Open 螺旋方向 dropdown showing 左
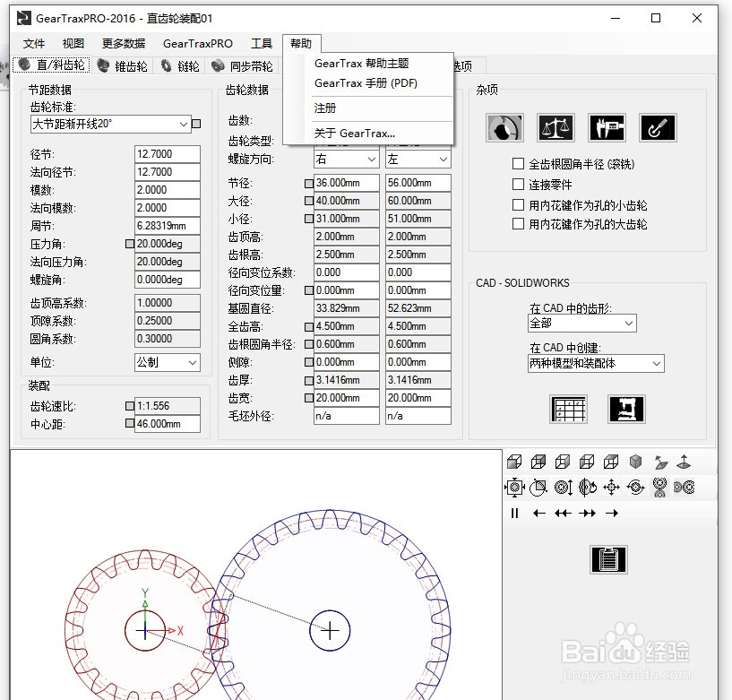Screen dimensions: 732x700 418,160
